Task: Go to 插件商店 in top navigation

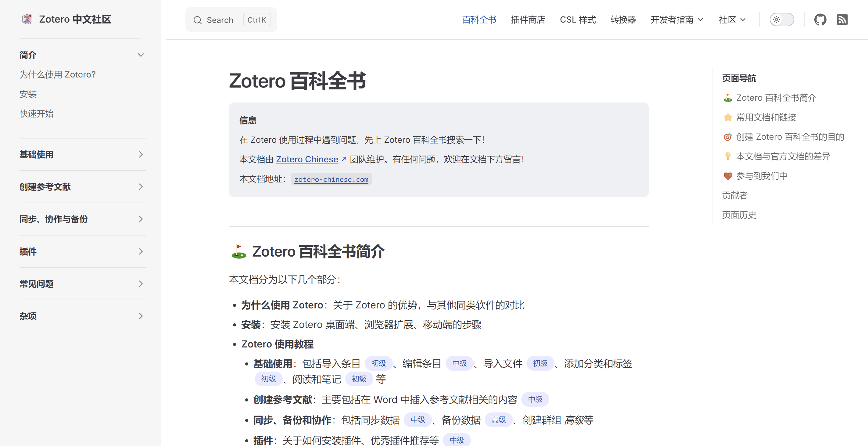Action: pyautogui.click(x=528, y=20)
